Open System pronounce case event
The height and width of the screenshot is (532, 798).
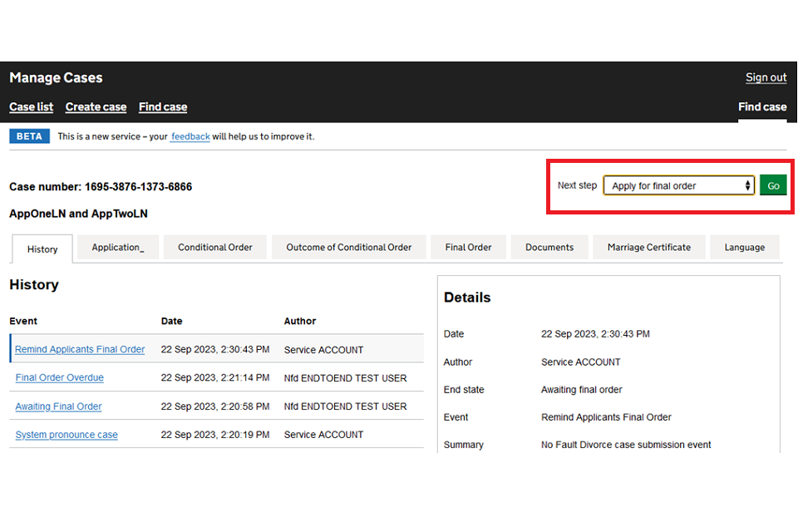coord(66,435)
